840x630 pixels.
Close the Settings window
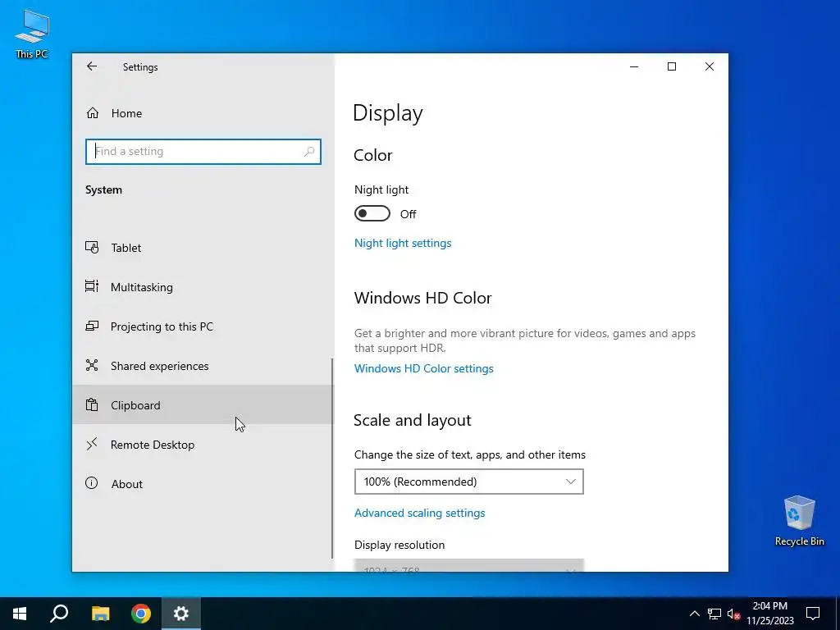coord(710,66)
